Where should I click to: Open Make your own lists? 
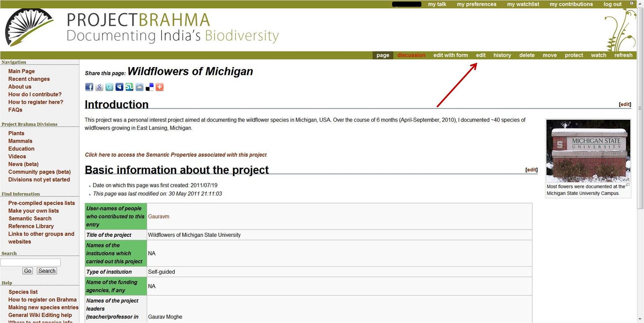click(x=33, y=211)
